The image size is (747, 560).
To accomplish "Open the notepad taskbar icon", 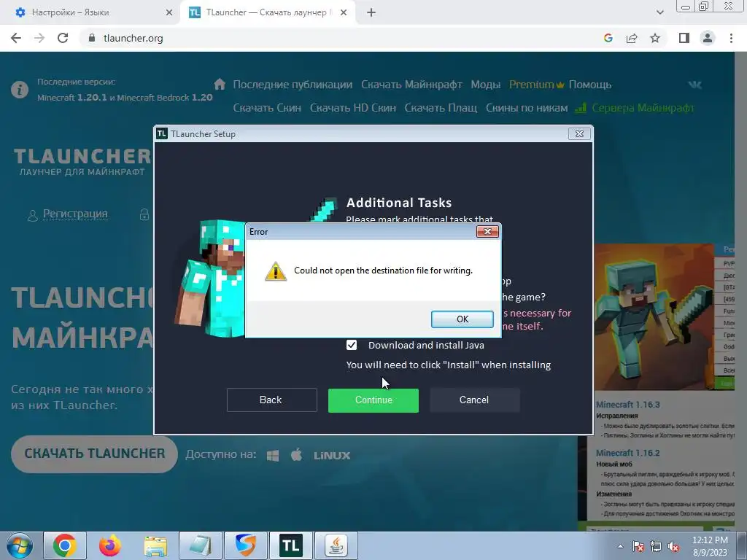I will coord(201,545).
